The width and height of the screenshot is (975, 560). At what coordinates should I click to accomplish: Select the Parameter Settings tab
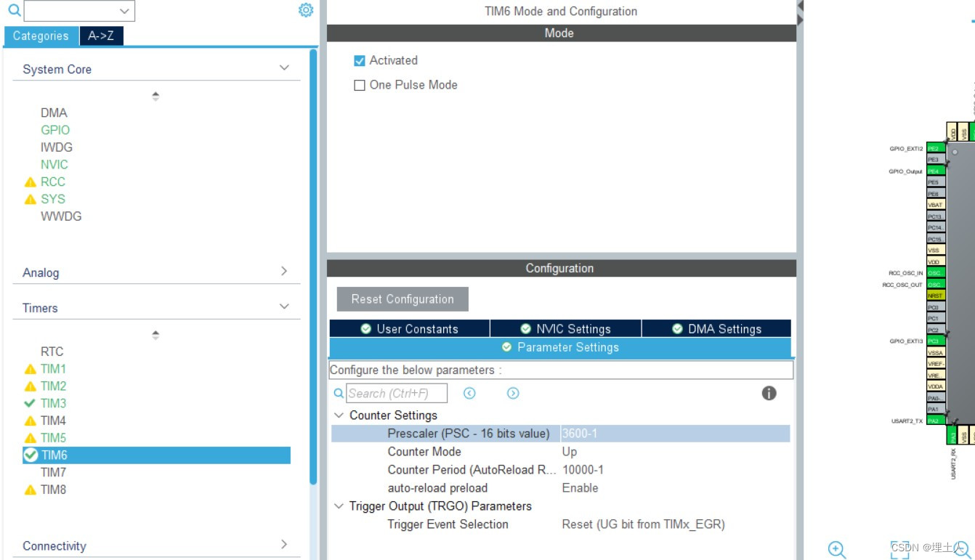560,347
